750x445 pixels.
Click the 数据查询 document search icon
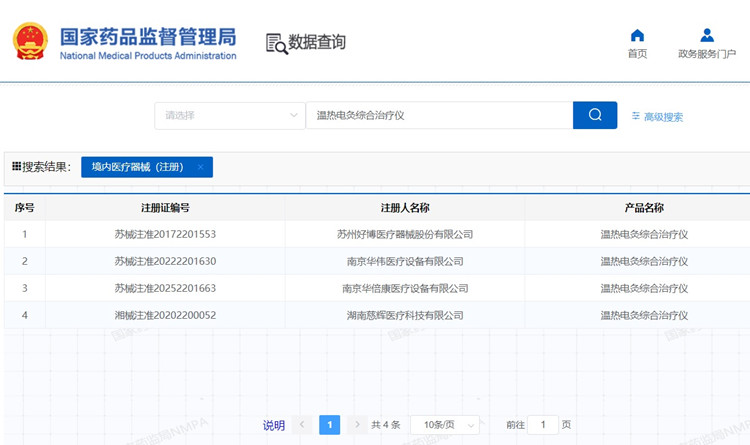tap(276, 43)
